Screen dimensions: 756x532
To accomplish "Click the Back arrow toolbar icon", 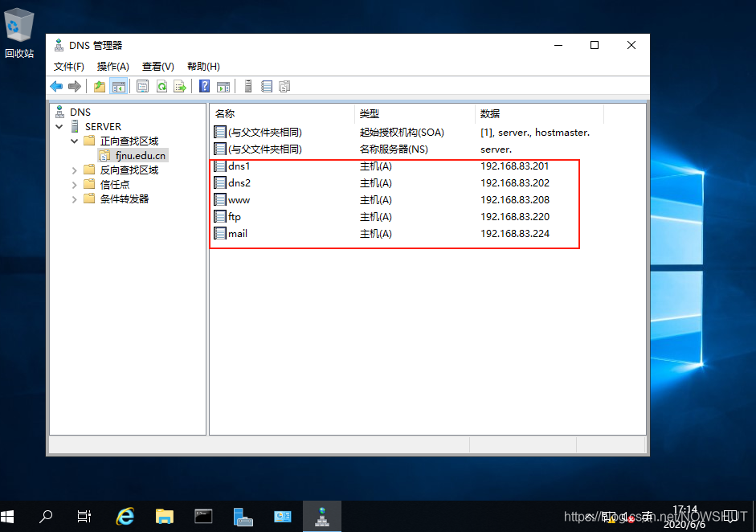I will pos(56,87).
